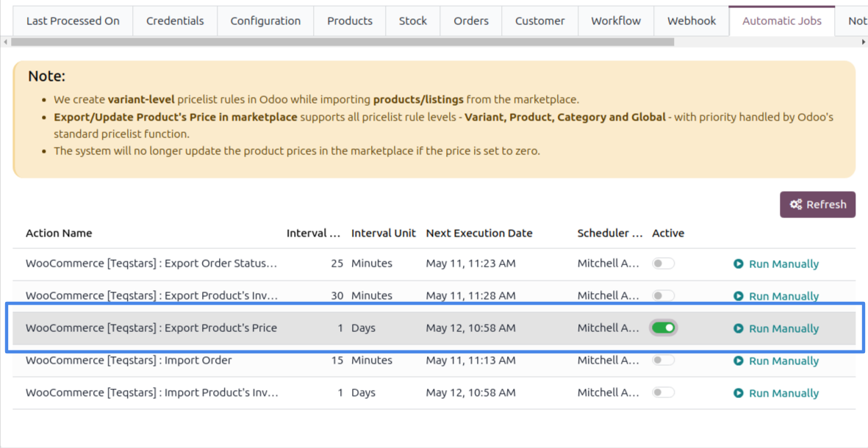Viewport: 868px width, 448px height.
Task: Open the Orders tab
Action: pos(471,21)
